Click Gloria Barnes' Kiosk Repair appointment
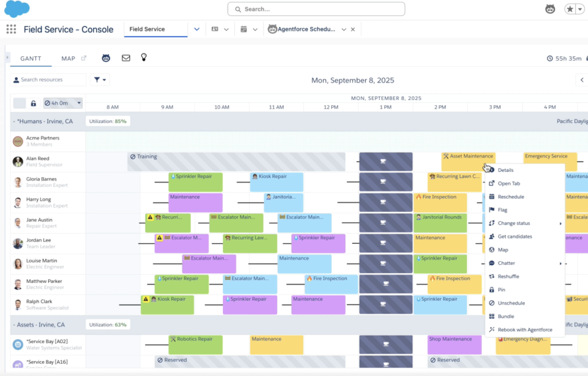 click(276, 182)
